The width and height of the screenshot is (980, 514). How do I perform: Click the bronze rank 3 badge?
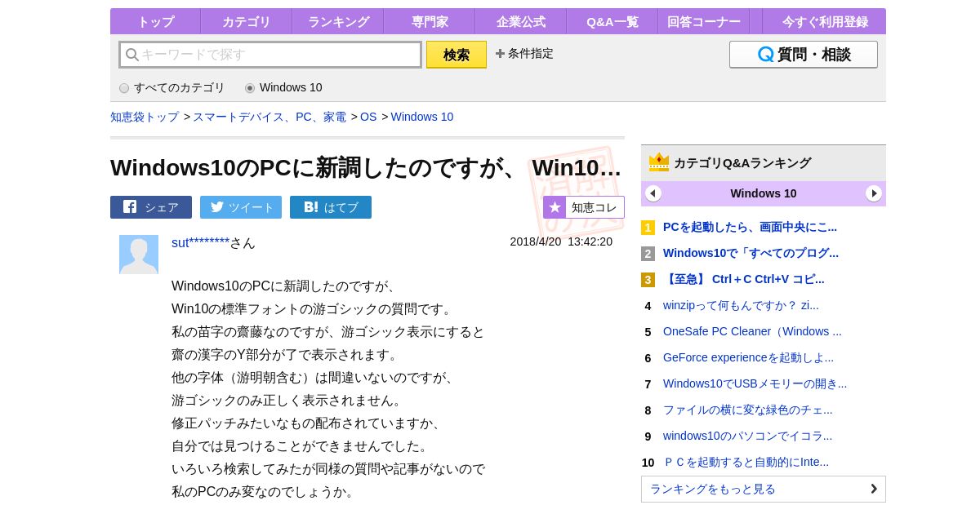point(648,280)
